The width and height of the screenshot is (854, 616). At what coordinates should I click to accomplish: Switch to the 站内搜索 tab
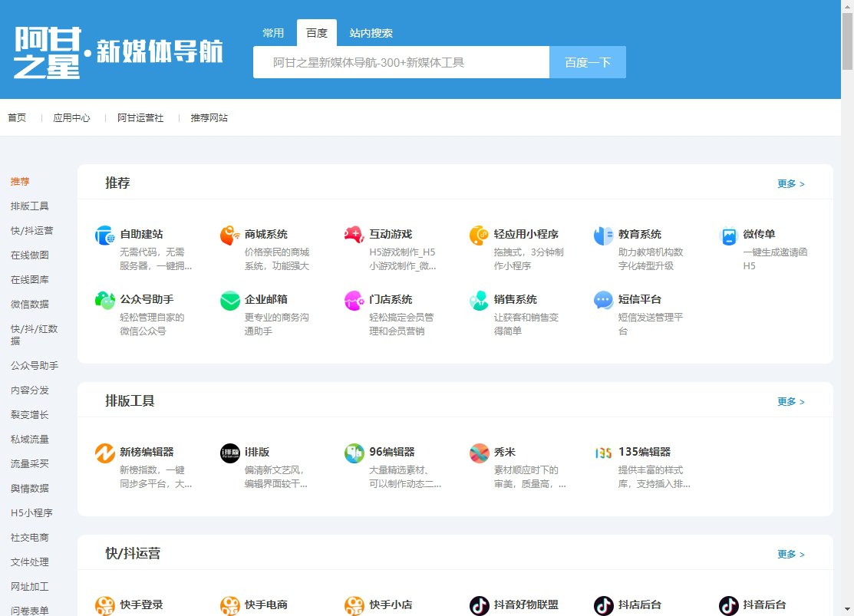371,33
